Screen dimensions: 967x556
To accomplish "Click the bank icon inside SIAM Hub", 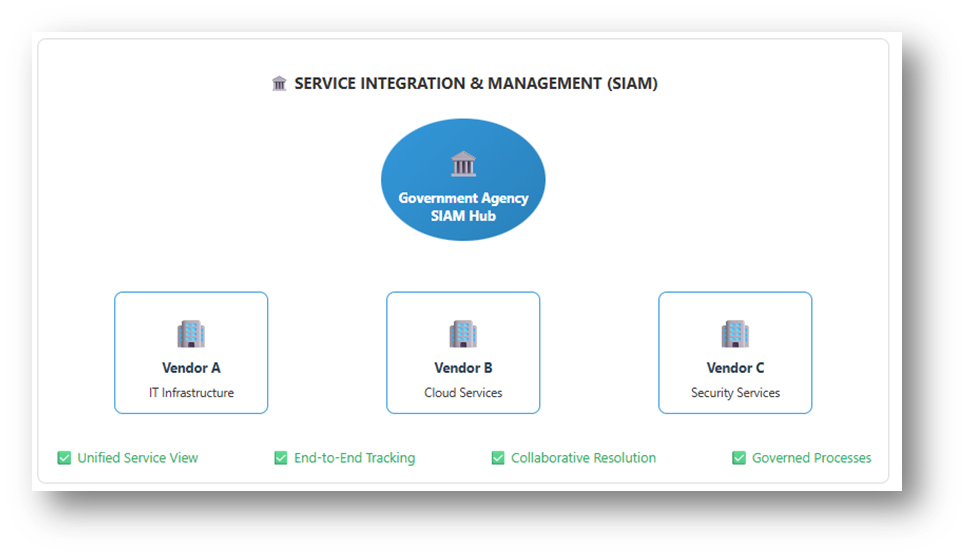I will click(x=463, y=164).
